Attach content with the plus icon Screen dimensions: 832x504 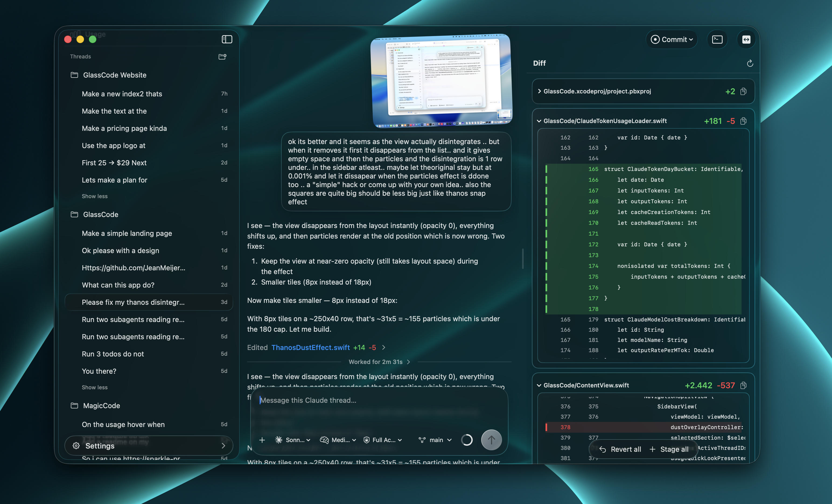[x=262, y=440]
